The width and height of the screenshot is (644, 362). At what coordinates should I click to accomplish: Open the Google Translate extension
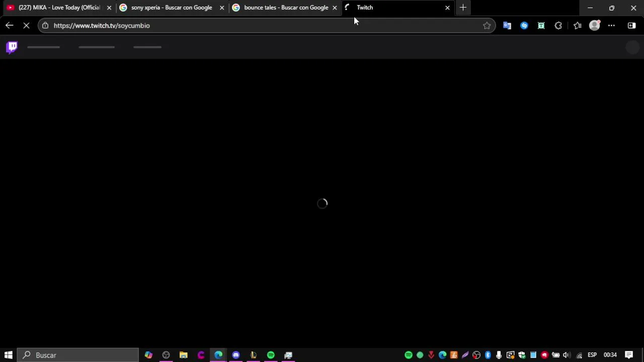coord(507,26)
